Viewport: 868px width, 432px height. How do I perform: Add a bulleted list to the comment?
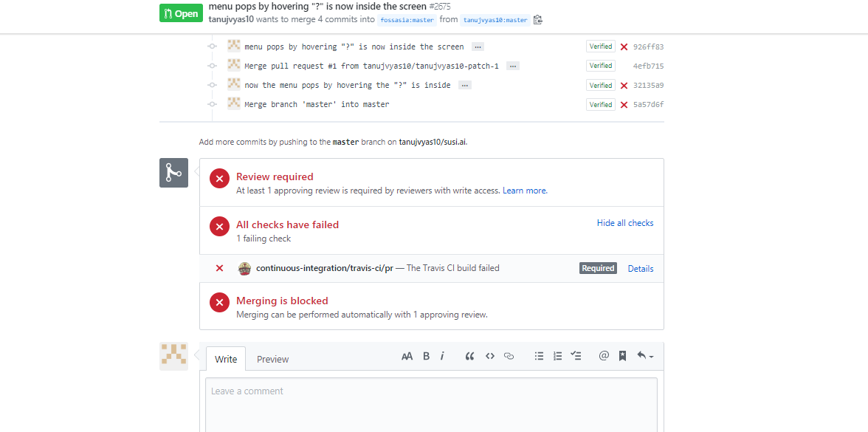[x=539, y=355]
